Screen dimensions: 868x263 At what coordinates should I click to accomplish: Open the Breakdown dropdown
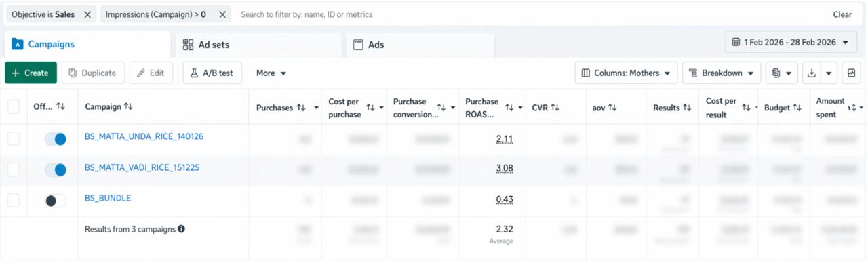(721, 73)
